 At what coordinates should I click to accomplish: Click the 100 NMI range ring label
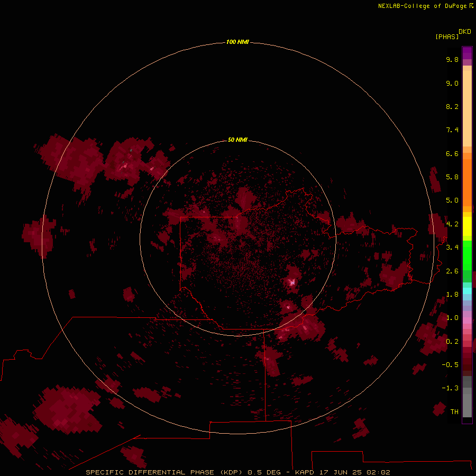coord(237,42)
